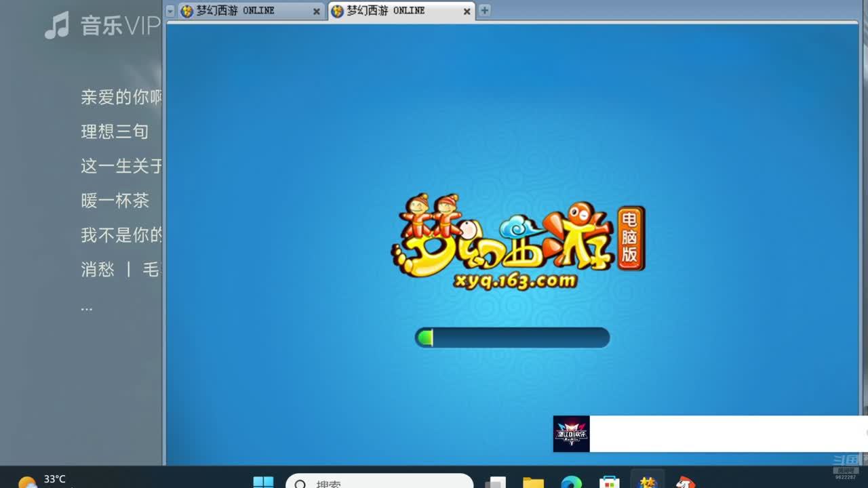The image size is (868, 488).
Task: Click the ellipsis under the song list
Action: point(86,308)
